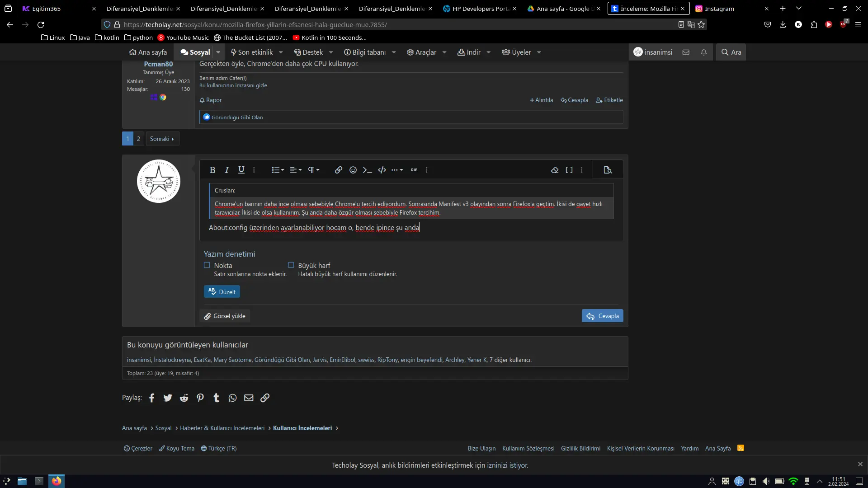This screenshot has width=868, height=488.
Task: Open the text alignment dropdown
Action: pyautogui.click(x=296, y=170)
